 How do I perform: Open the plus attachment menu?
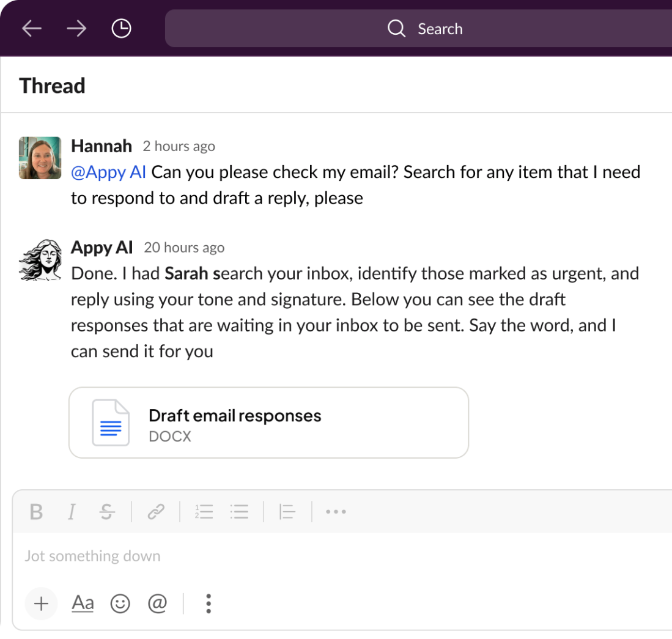pos(41,604)
